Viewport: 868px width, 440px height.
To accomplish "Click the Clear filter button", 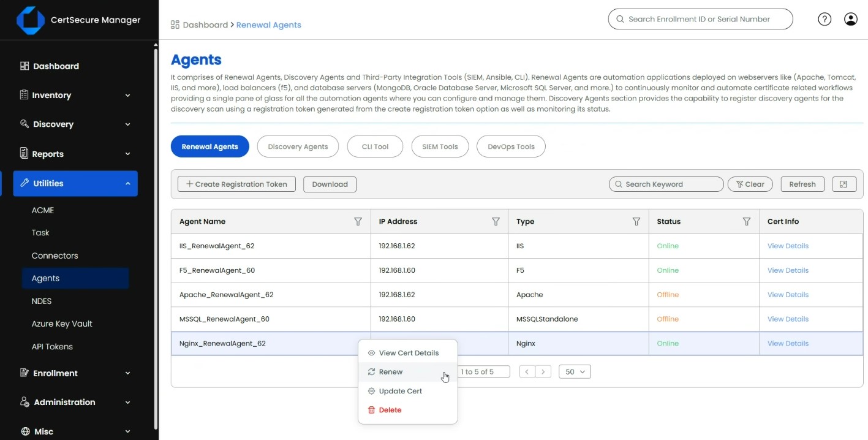I will [750, 184].
